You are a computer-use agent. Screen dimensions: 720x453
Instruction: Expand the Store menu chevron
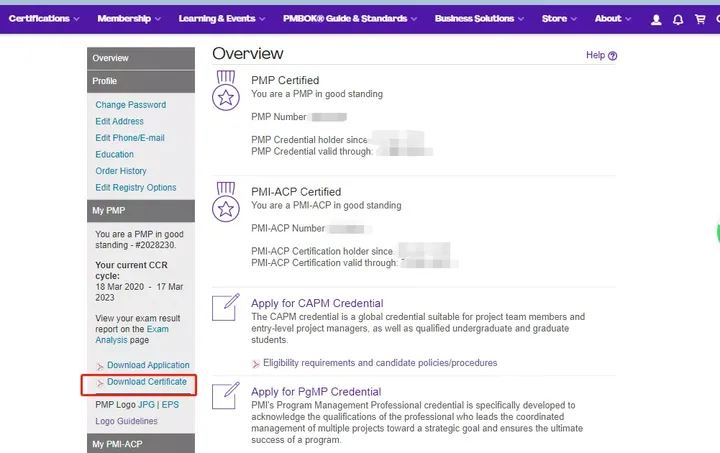(574, 19)
